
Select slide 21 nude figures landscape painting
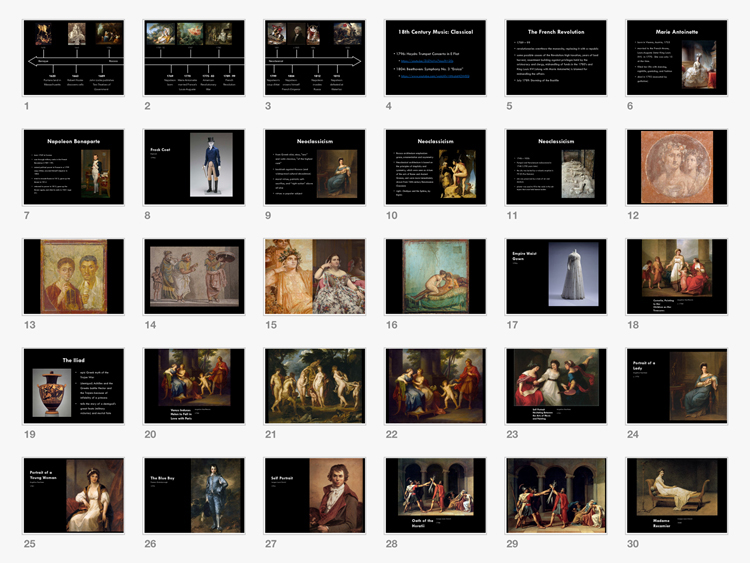[x=315, y=386]
